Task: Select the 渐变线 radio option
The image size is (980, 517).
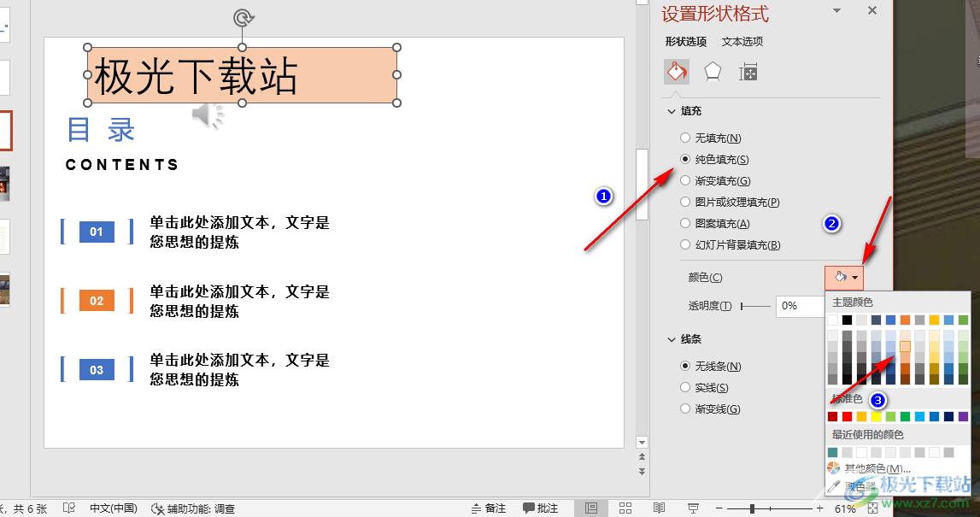Action: click(x=685, y=408)
